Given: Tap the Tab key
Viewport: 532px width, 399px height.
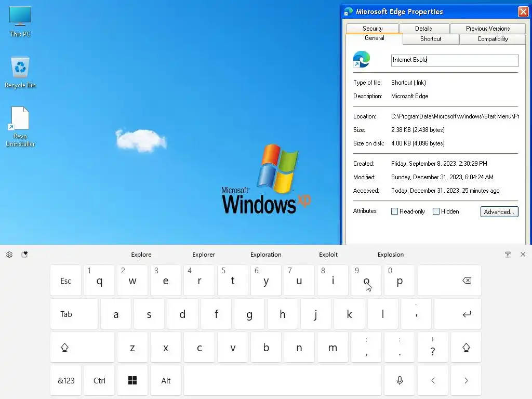Looking at the screenshot, I should pyautogui.click(x=74, y=314).
